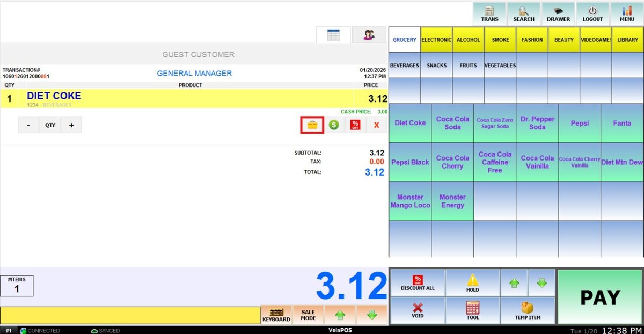Put transaction on HOLD
This screenshot has height=334, width=644.
click(472, 283)
